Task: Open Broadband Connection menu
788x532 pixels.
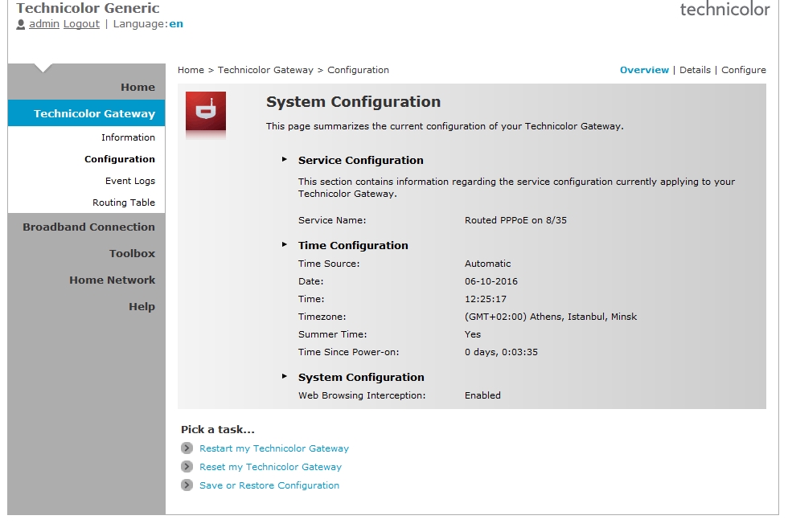Action: pyautogui.click(x=88, y=227)
